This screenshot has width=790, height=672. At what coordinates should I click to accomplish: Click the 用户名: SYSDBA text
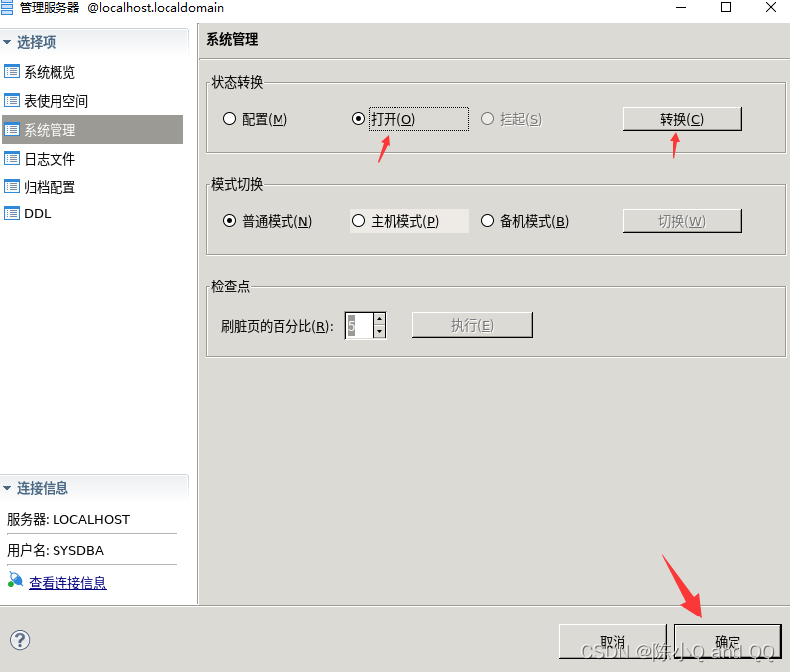pyautogui.click(x=56, y=551)
